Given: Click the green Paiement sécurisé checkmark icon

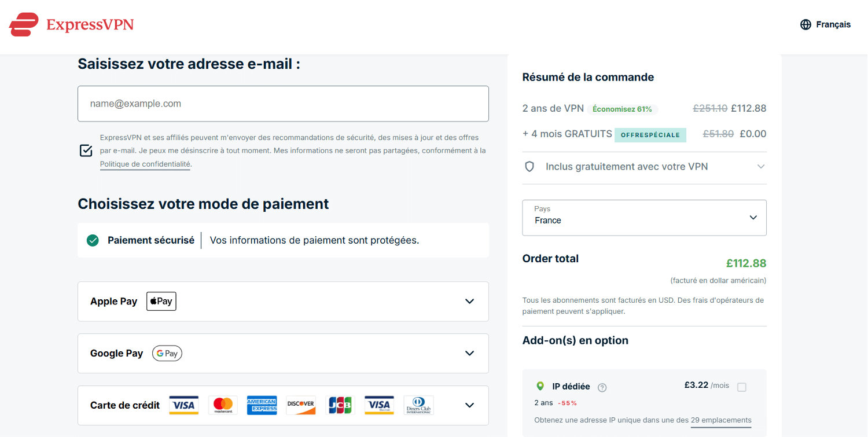Looking at the screenshot, I should (93, 240).
